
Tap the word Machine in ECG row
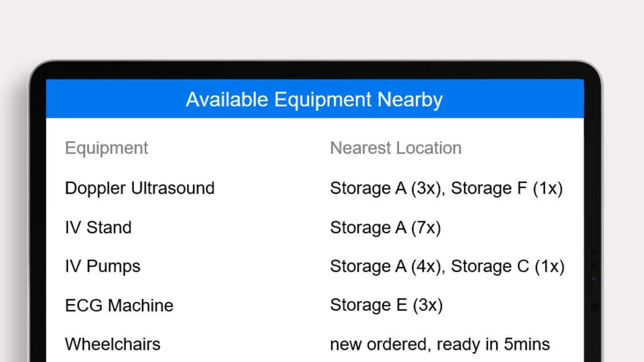point(140,305)
